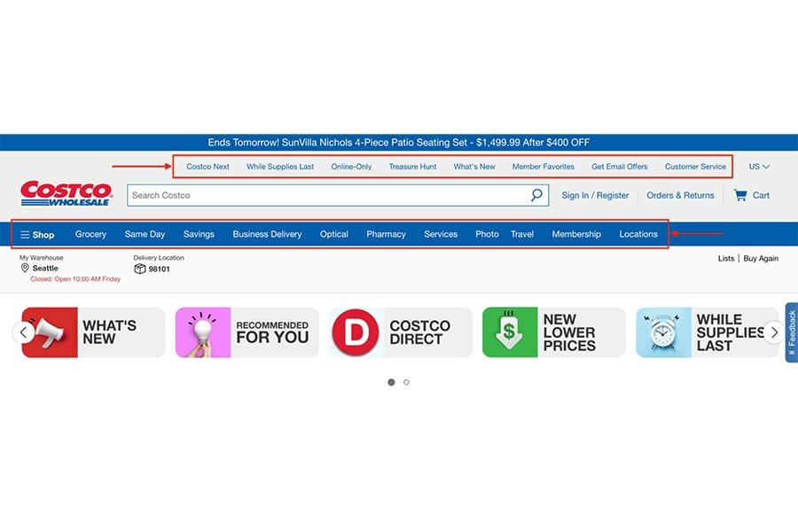Open the Recommended For You lightbulb card
The height and width of the screenshot is (532, 798).
(246, 332)
